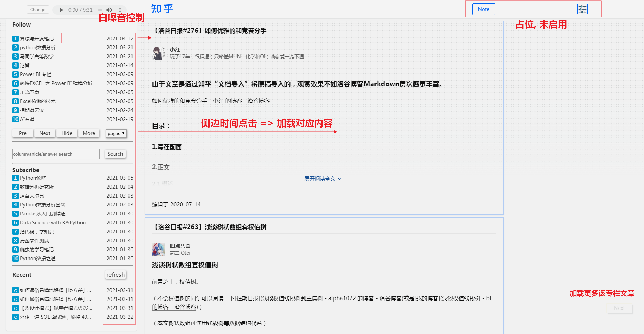The height and width of the screenshot is (334, 644).
Task: Hide the Follow list panel
Action: coord(66,133)
